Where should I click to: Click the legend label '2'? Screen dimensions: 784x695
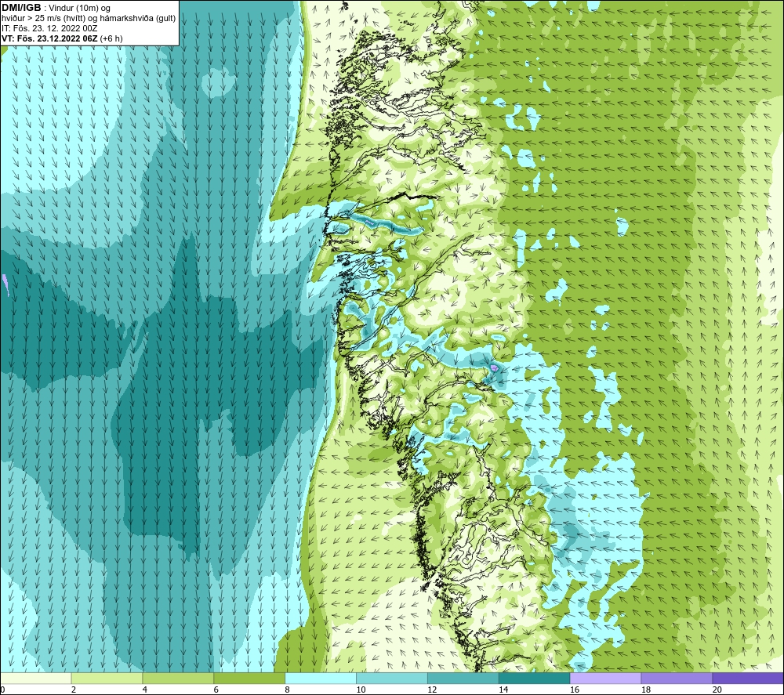[x=74, y=690]
